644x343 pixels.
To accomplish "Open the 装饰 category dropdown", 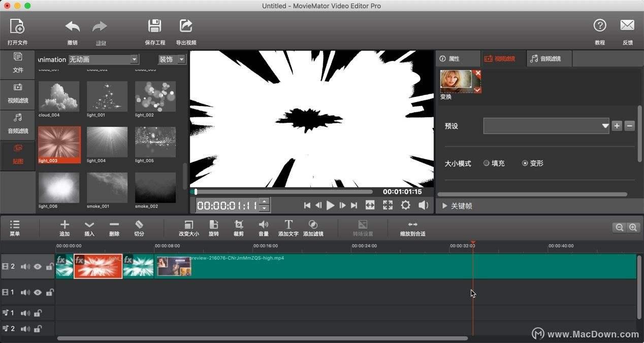I will click(172, 59).
